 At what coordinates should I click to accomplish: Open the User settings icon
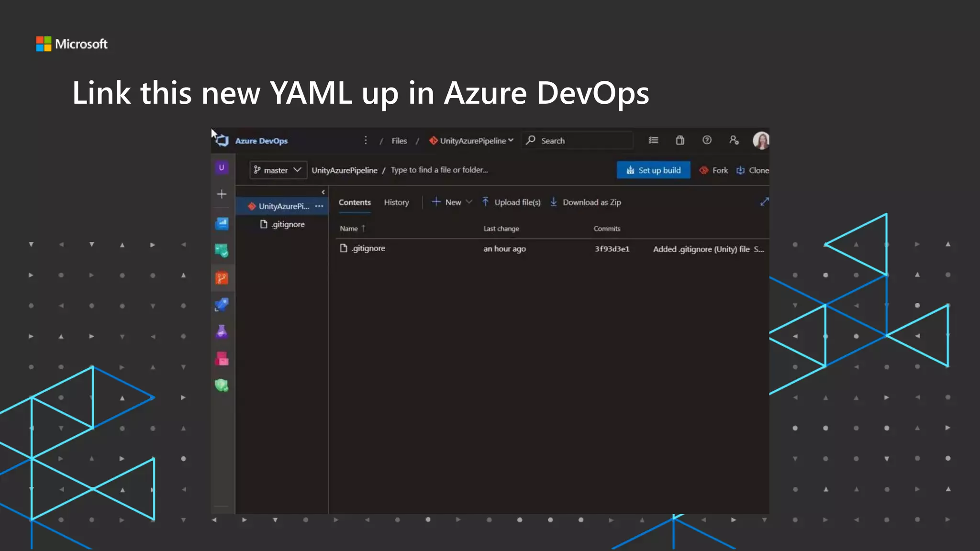[x=734, y=140]
